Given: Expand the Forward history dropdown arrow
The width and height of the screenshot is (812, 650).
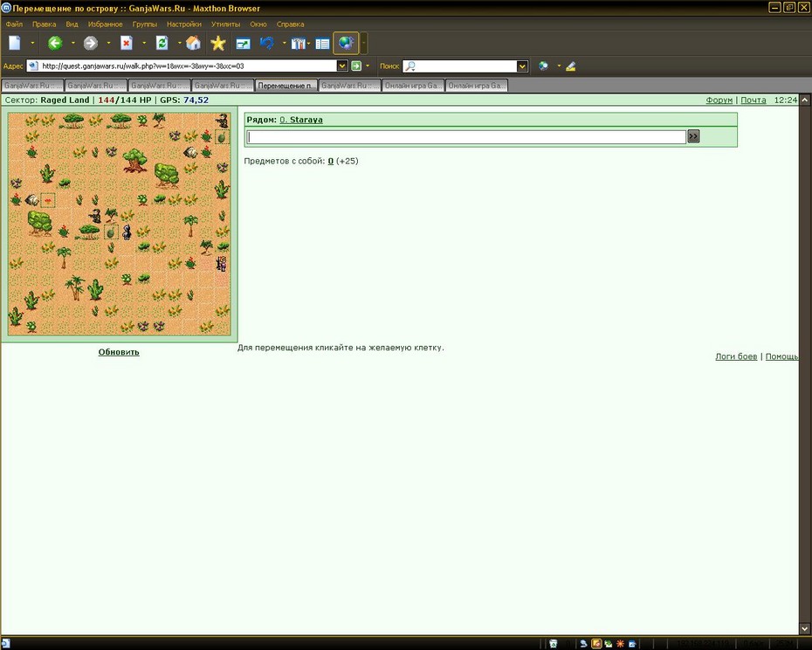Looking at the screenshot, I should [108, 43].
